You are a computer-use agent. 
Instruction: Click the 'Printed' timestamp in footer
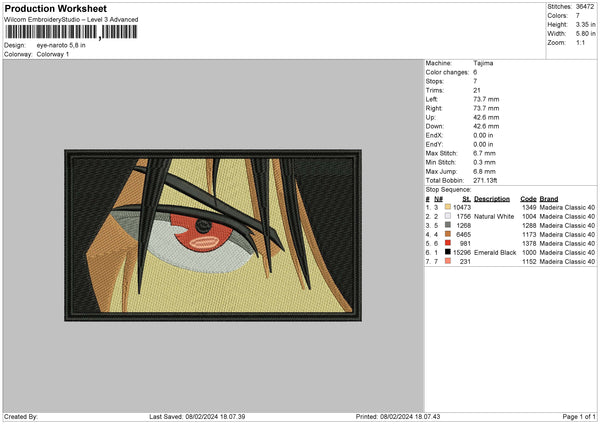398,417
